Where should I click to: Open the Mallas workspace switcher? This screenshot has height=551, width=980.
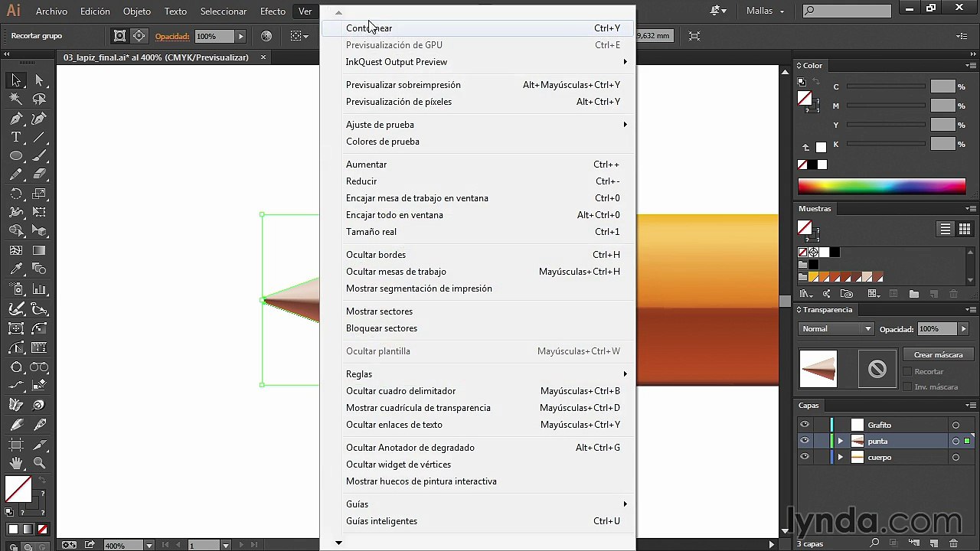[x=766, y=11]
